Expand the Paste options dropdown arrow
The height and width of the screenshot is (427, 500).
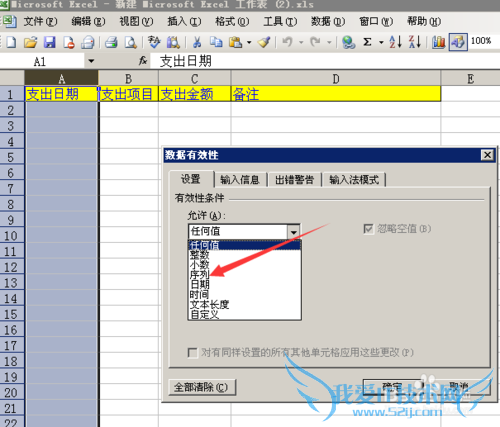249,43
